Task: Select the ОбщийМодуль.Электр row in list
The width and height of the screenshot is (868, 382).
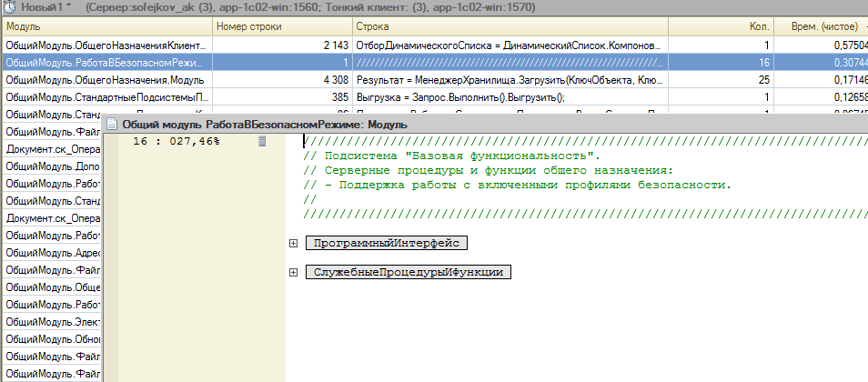Action: [53, 322]
